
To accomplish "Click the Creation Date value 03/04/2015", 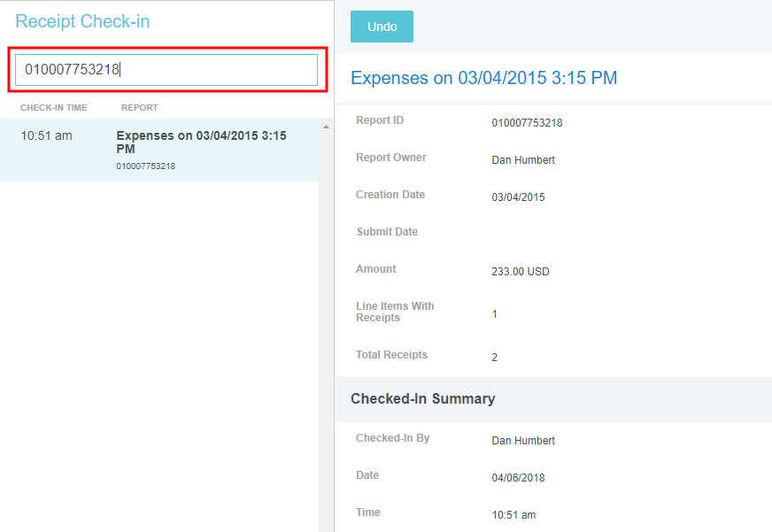I will (518, 197).
